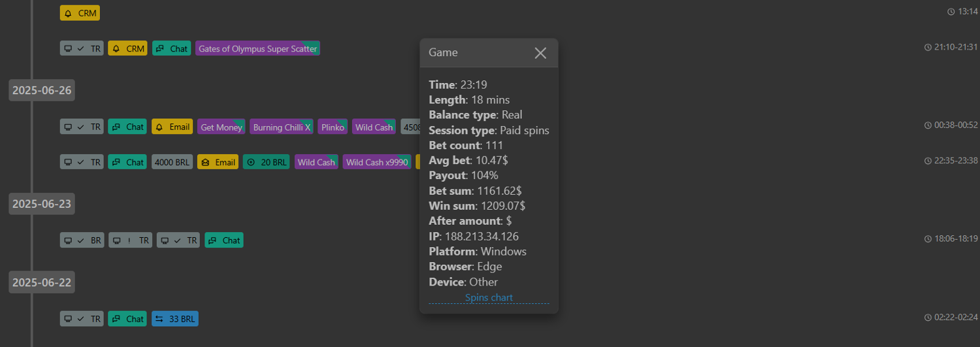Close the Game details popup
The image size is (980, 347).
point(540,53)
